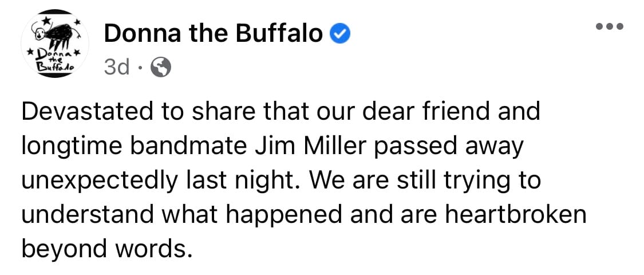Screen dimensions: 644x275
Task: Open the three-dot post options menu
Action: pos(610,27)
